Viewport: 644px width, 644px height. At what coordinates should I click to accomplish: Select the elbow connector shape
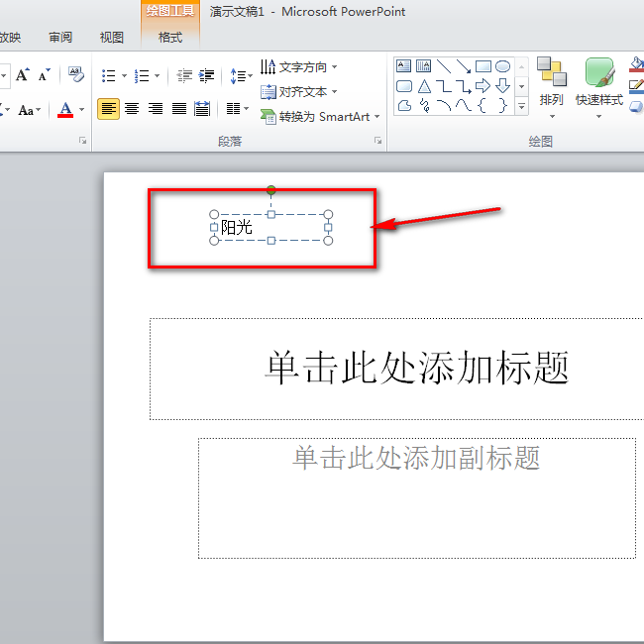[444, 86]
